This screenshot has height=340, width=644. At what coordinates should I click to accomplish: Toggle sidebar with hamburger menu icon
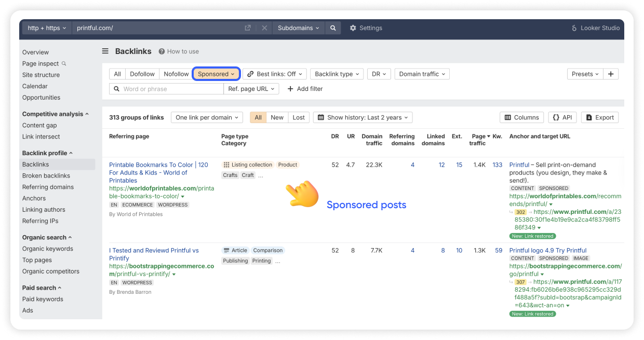coord(105,51)
